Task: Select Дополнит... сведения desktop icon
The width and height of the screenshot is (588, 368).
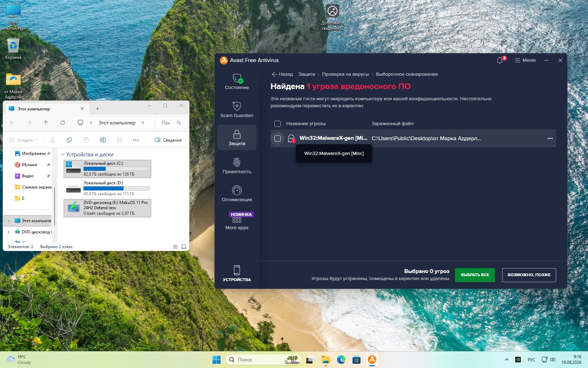Action: pos(332,17)
